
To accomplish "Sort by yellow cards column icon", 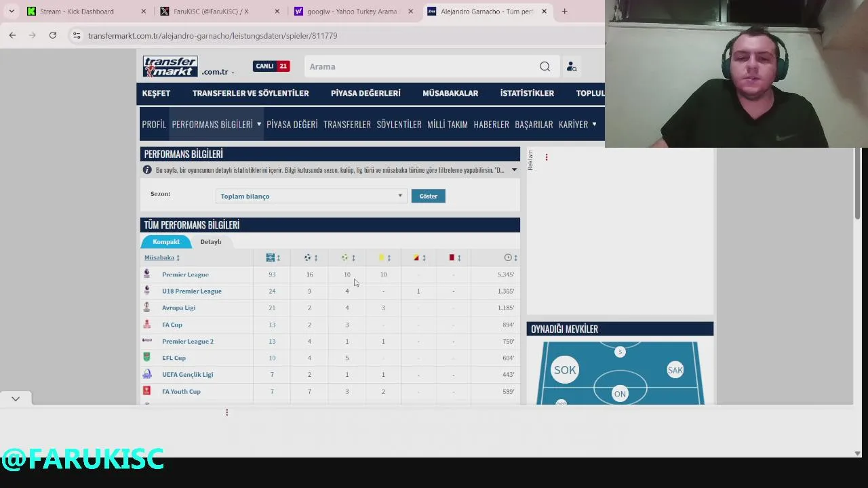I will pos(382,258).
